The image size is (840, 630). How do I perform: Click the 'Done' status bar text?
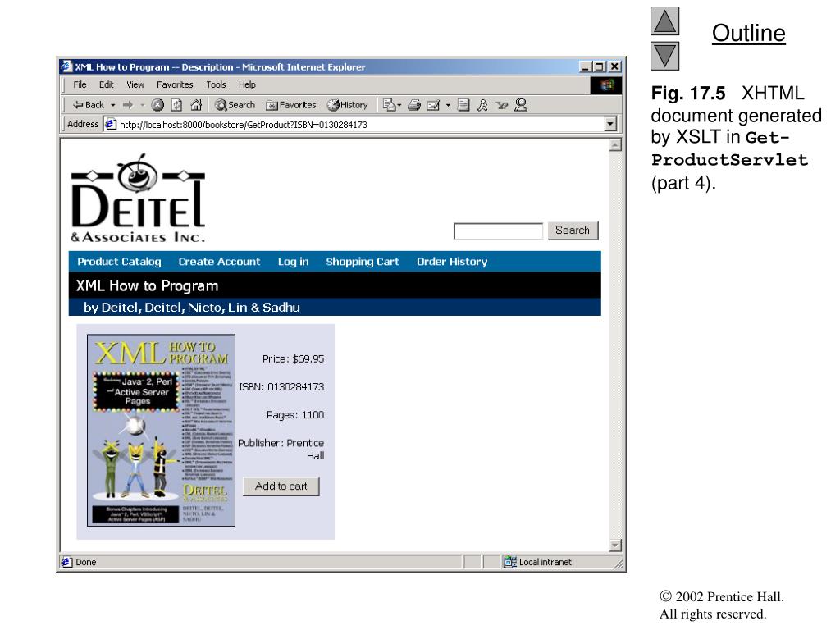point(85,562)
